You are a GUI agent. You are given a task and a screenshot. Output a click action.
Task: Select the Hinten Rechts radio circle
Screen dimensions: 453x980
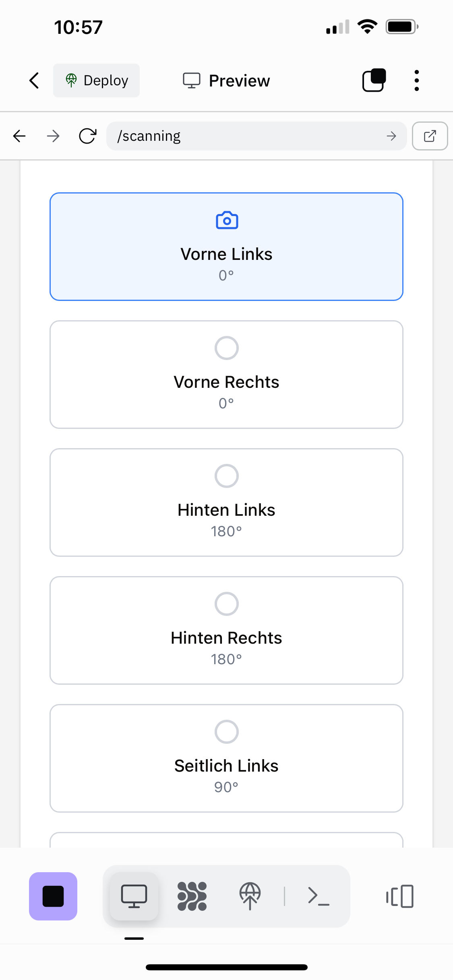point(227,604)
